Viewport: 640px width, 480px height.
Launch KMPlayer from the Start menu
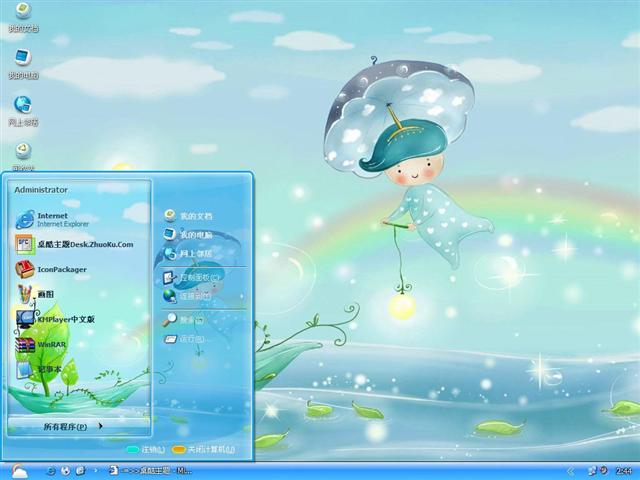[55, 319]
